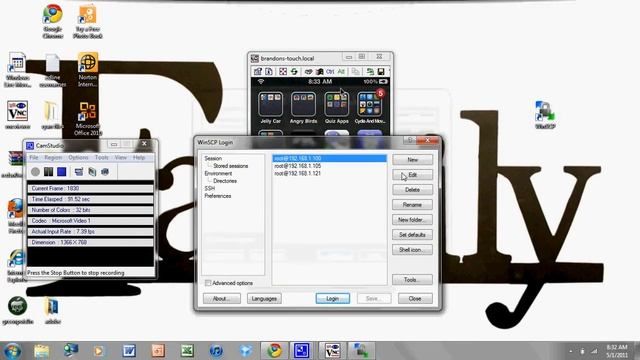Enable the Advanced options checkbox
This screenshot has height=360, width=640.
pyautogui.click(x=208, y=283)
